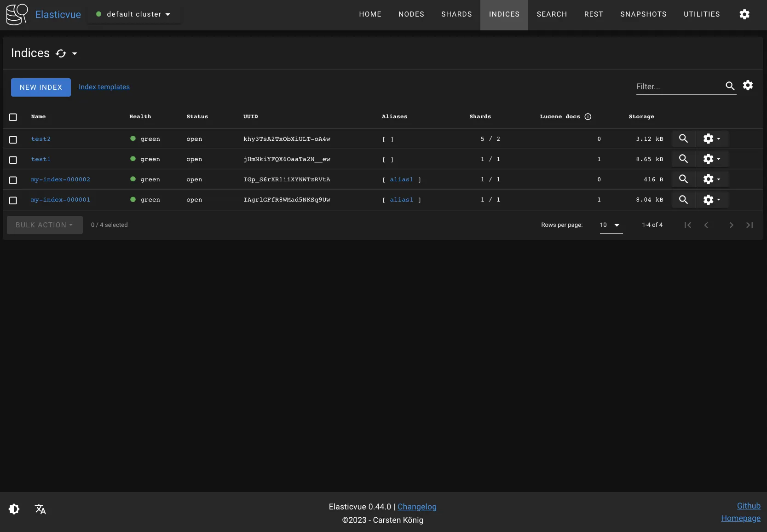Viewport: 767px width, 532px height.
Task: Switch to the Shards tab
Action: point(456,14)
